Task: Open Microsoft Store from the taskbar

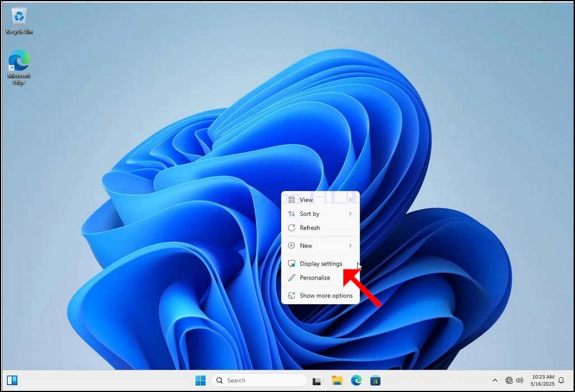Action: [x=375, y=381]
